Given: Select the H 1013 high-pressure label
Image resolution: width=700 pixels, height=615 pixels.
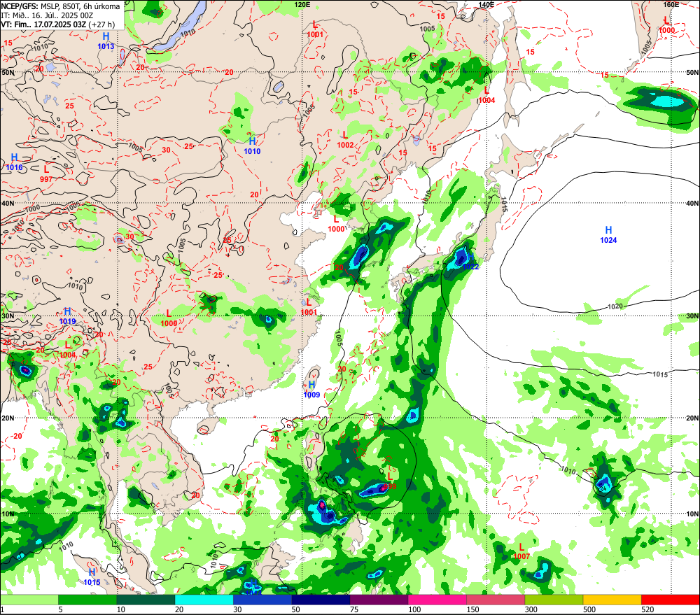Looking at the screenshot, I should click(x=106, y=41).
